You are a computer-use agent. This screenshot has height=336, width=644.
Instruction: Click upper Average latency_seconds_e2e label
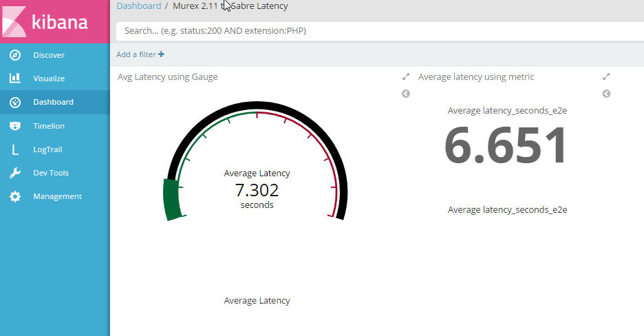click(x=507, y=110)
